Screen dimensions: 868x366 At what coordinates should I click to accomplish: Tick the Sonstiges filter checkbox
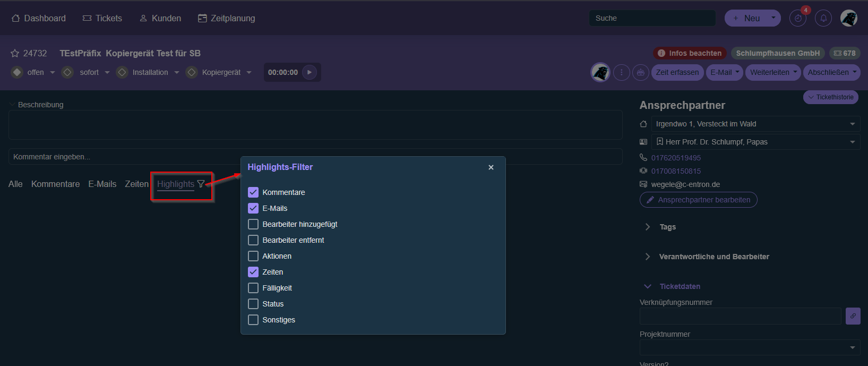pyautogui.click(x=253, y=320)
